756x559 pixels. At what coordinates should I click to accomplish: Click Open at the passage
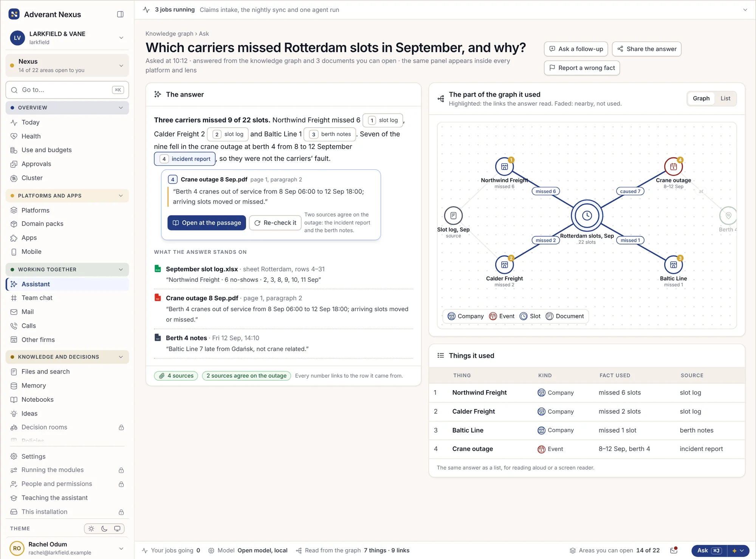pyautogui.click(x=207, y=223)
